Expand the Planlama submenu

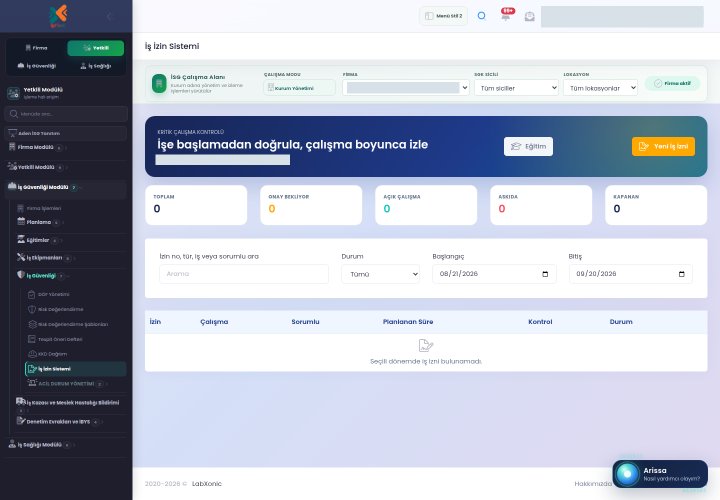coord(70,222)
